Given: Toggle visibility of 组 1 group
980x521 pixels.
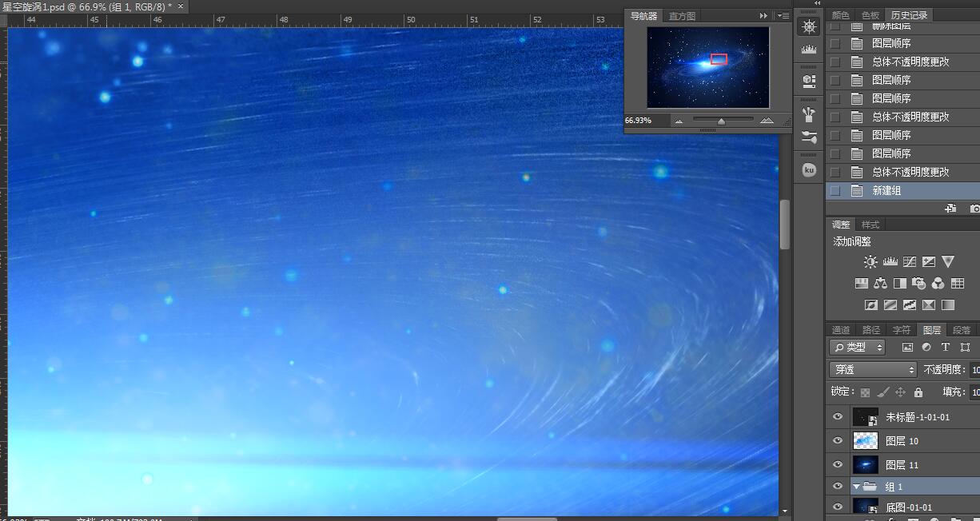Looking at the screenshot, I should tap(838, 486).
